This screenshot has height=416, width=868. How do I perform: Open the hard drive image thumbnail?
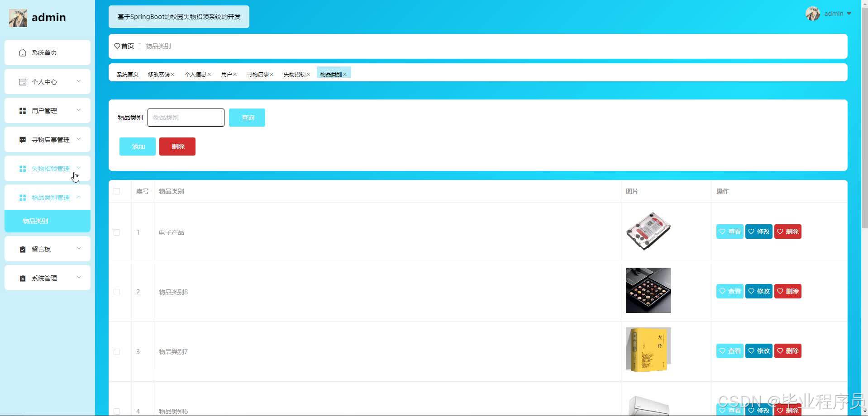coord(649,231)
